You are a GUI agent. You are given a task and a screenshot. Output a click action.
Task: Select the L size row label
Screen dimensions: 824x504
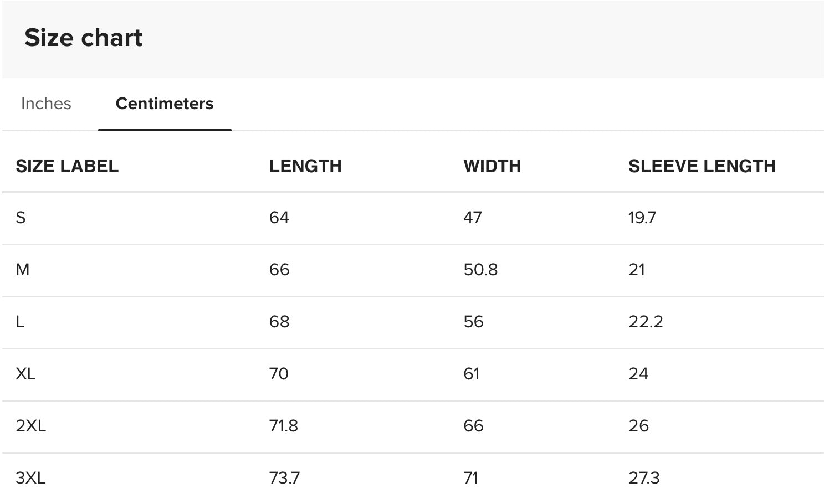point(20,322)
